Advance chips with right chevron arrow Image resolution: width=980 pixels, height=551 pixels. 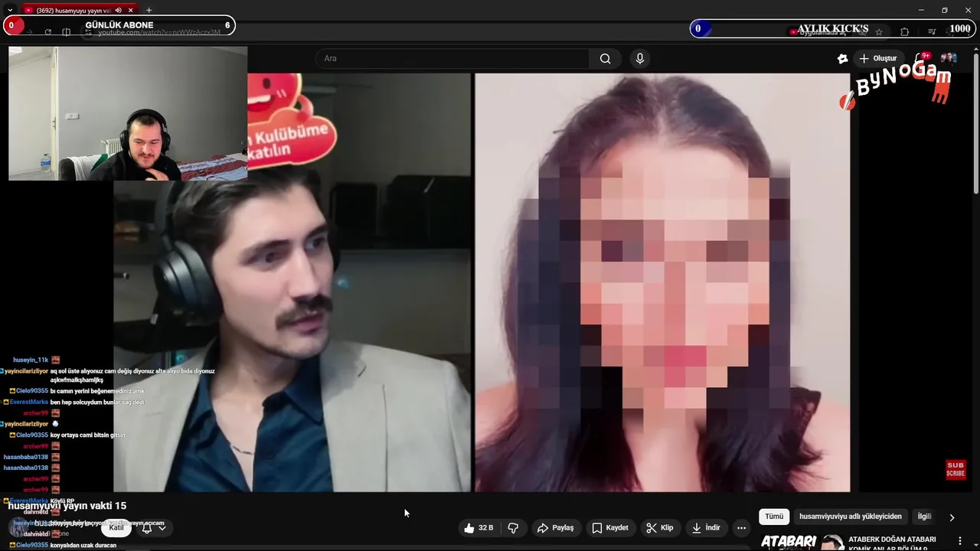[952, 517]
